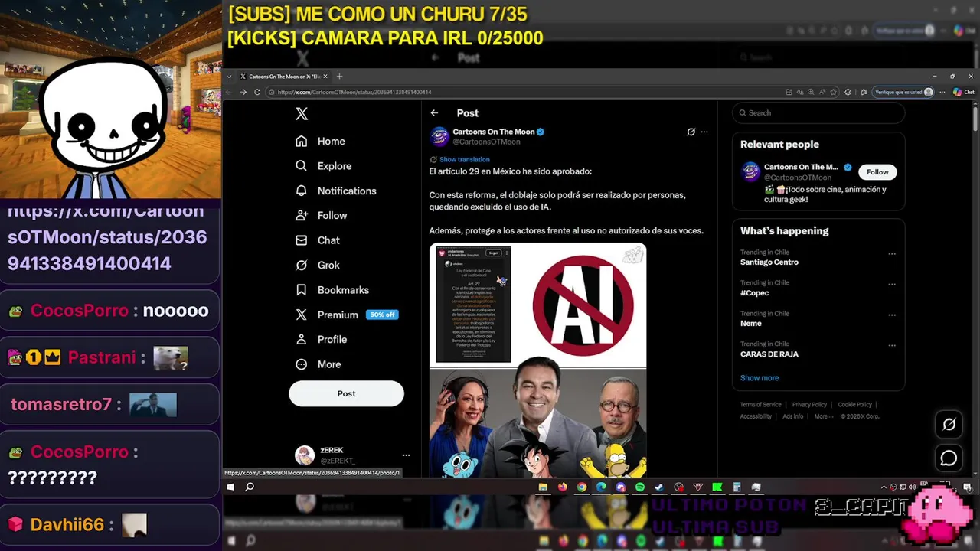The width and height of the screenshot is (980, 551).
Task: Click the page vertical scrollbar
Action: 975,118
